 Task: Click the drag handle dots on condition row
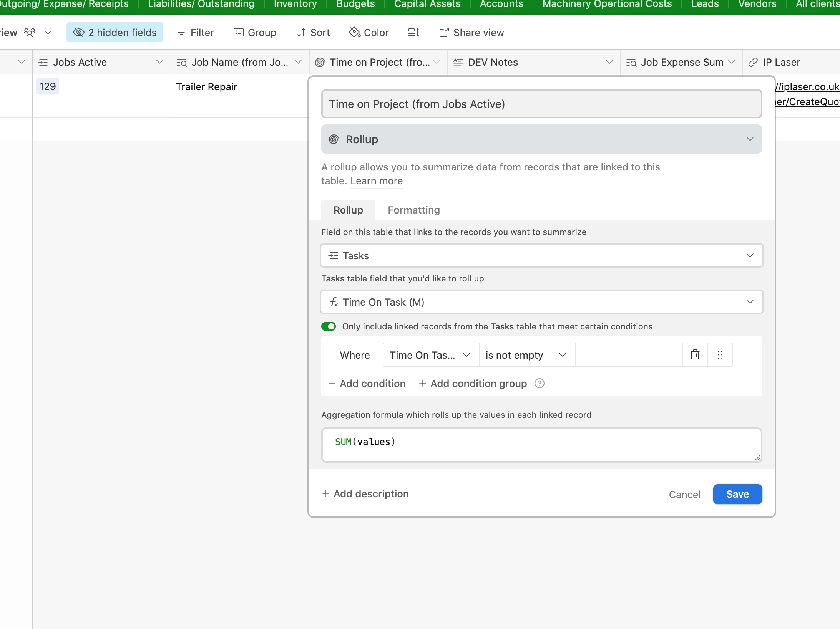(720, 355)
